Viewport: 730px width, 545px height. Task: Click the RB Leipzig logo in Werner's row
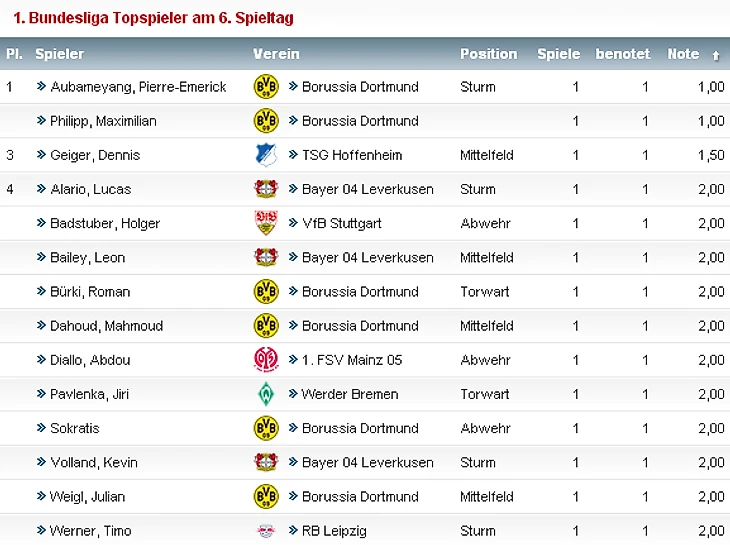[266, 531]
